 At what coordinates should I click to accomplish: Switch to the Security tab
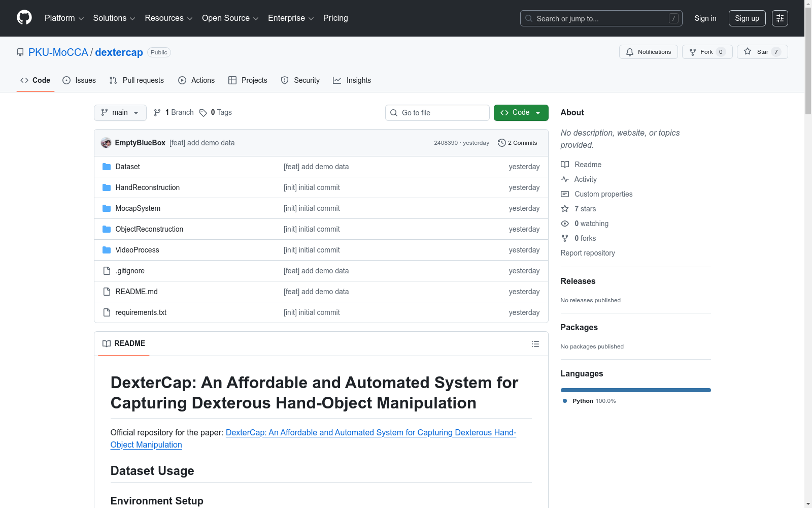300,80
